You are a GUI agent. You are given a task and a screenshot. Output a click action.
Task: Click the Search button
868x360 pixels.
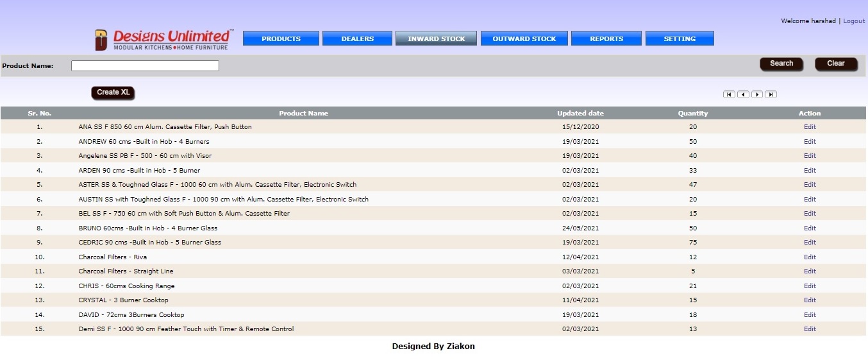click(x=781, y=64)
